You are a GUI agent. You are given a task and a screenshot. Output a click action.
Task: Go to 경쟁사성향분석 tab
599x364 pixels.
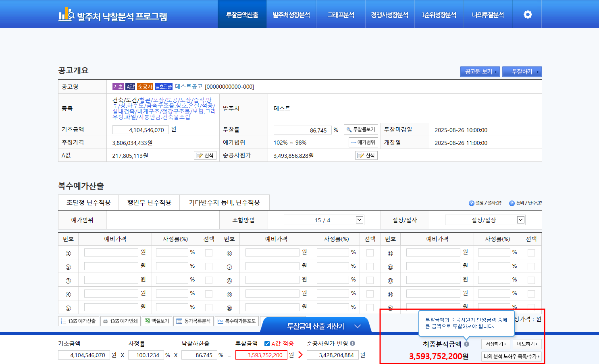coord(390,14)
